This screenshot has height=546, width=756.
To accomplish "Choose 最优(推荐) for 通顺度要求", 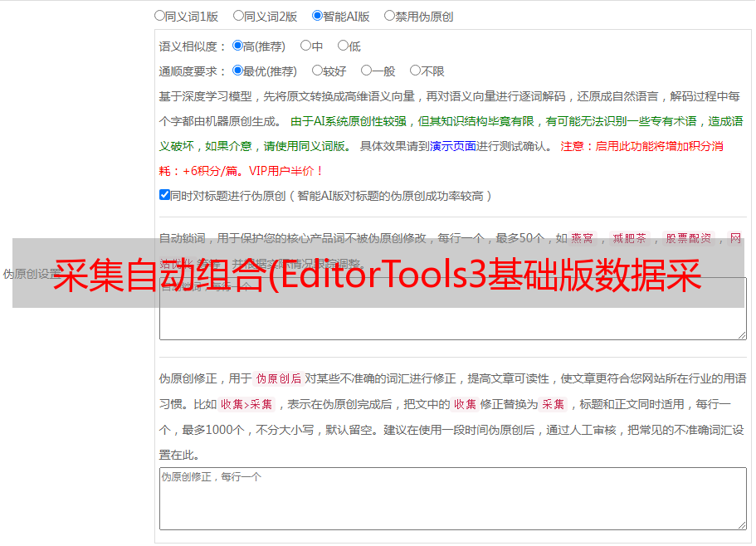I will coord(237,71).
